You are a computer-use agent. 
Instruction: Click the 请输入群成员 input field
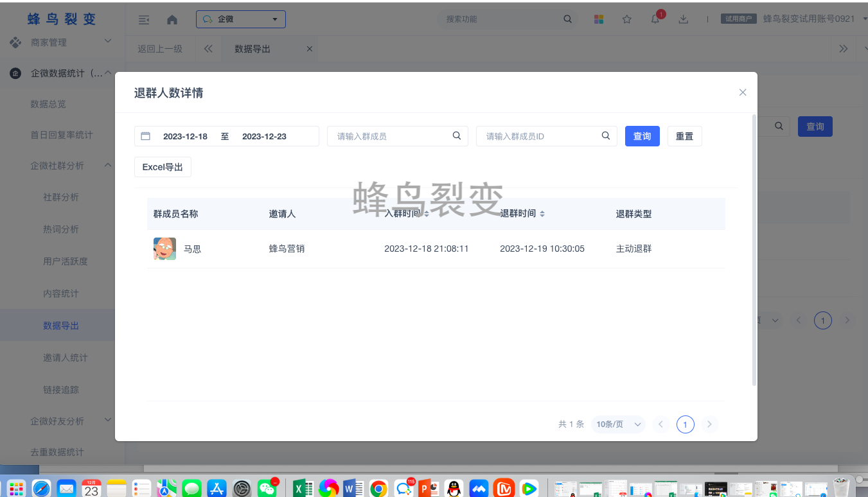click(x=391, y=136)
